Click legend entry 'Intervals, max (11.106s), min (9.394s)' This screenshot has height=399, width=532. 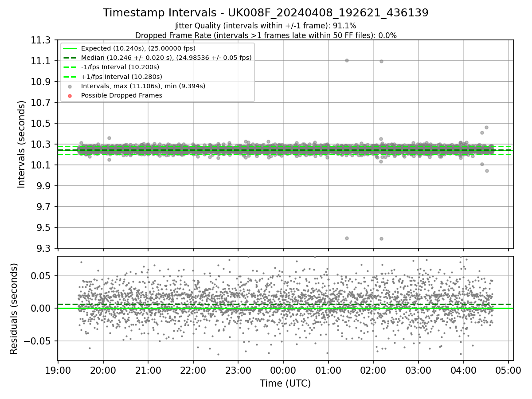[x=143, y=86]
